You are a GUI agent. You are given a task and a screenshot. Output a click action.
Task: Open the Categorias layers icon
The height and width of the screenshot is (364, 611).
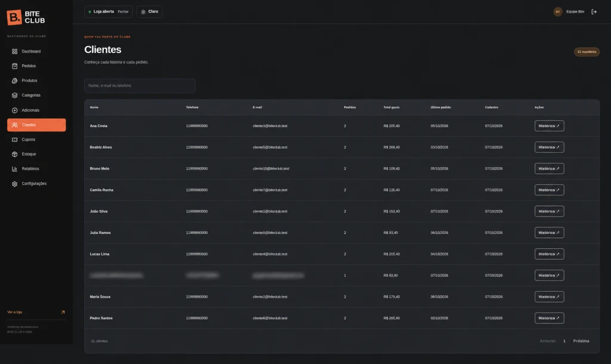click(14, 95)
